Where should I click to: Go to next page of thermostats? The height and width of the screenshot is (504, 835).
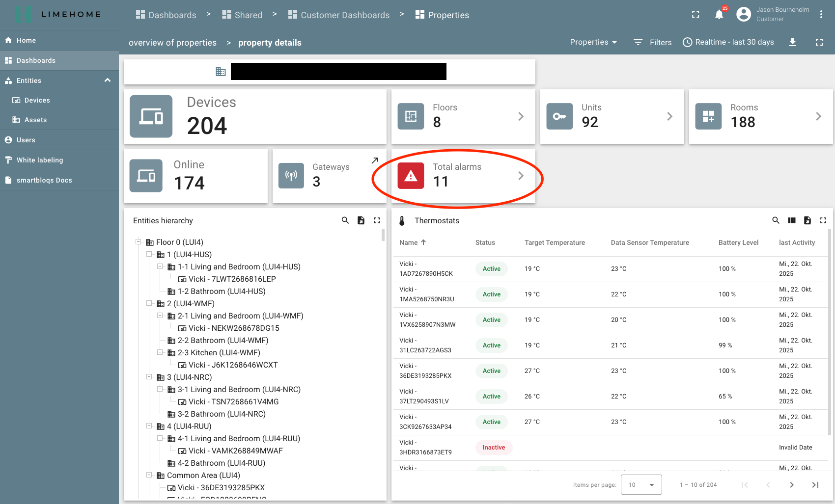click(x=792, y=485)
